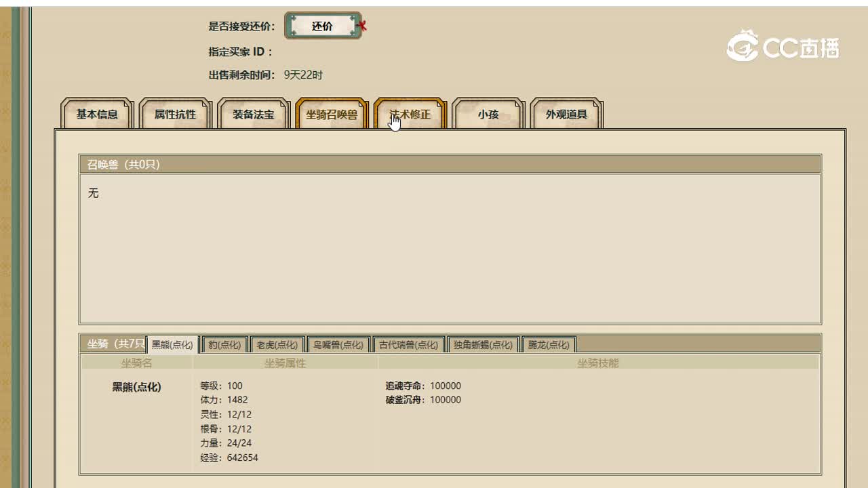Select the 鸟嘴兽(点化) mount tab
The height and width of the screenshot is (488, 868).
[x=338, y=344]
